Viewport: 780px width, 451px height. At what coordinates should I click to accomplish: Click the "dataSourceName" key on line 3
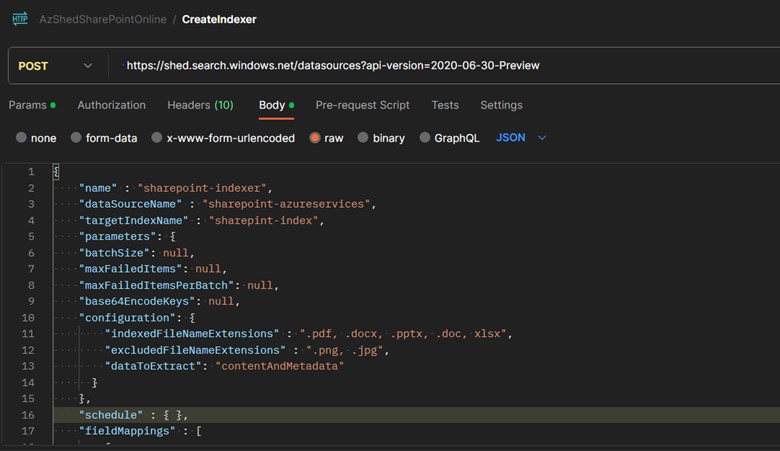(x=130, y=204)
